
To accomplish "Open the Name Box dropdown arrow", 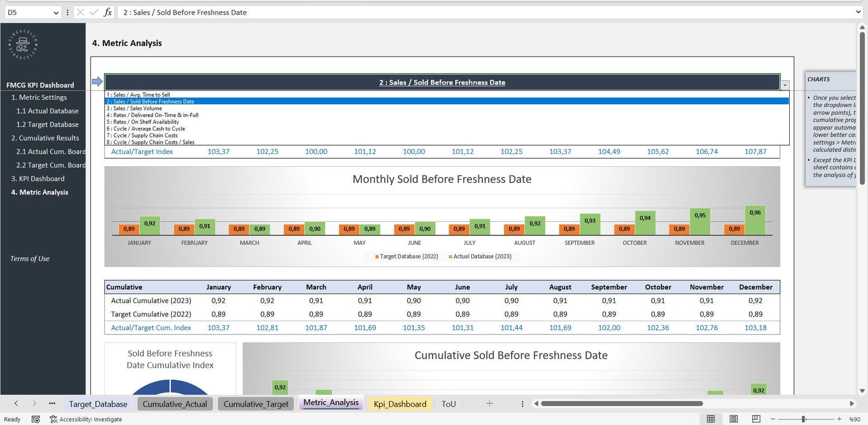I will [x=56, y=13].
